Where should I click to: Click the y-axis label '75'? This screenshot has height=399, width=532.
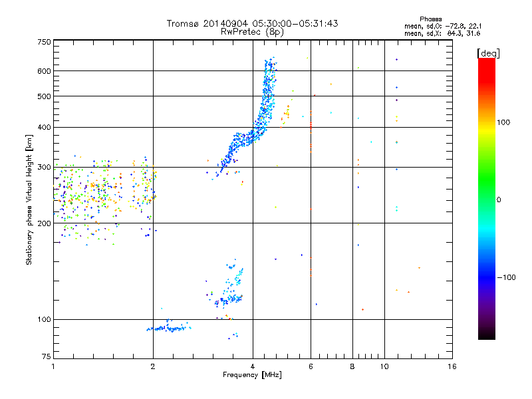click(x=47, y=356)
